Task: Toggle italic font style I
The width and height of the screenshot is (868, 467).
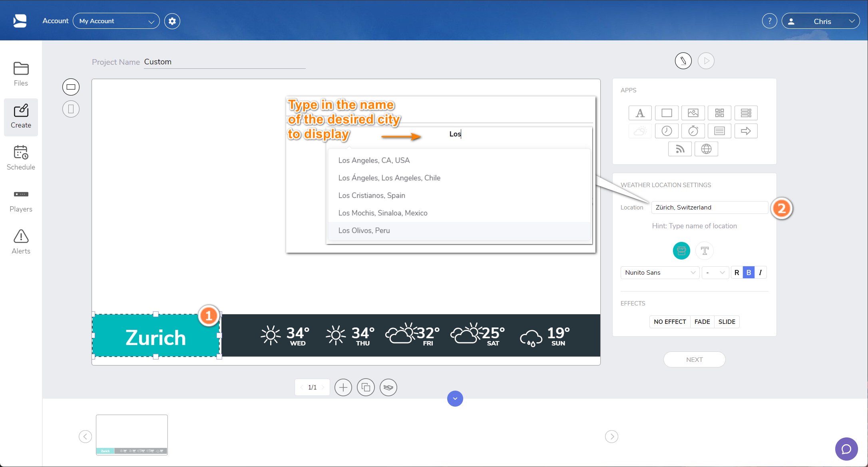Action: (760, 273)
